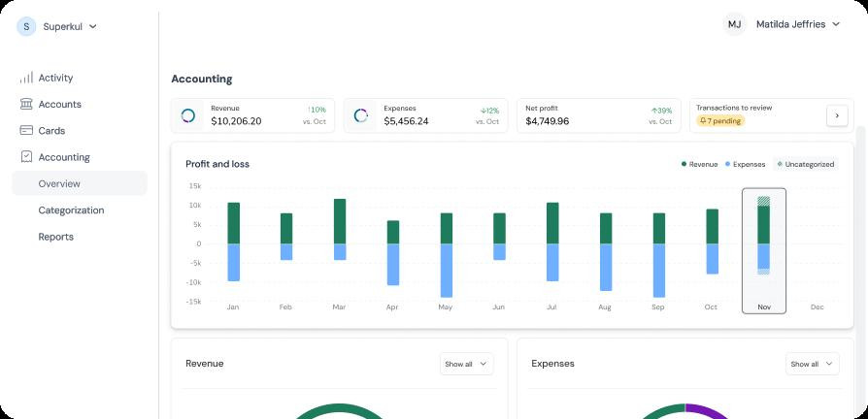Click the green Revenue legend dot
The image size is (868, 419).
[684, 164]
